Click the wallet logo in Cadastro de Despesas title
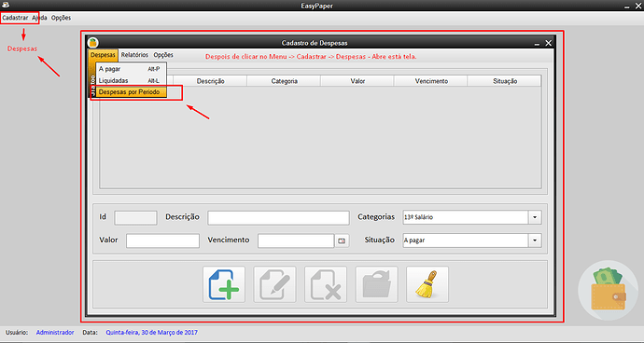This screenshot has height=343, width=644. 93,42
